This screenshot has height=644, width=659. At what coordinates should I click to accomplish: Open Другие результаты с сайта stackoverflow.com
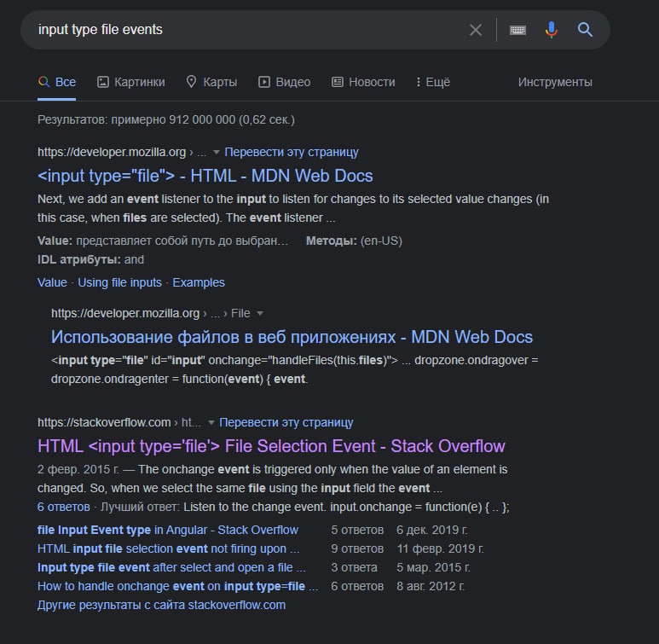pyautogui.click(x=161, y=605)
